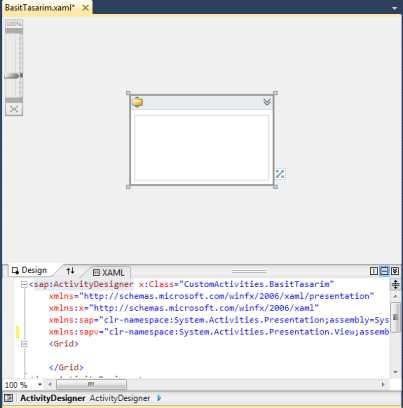Collapse the split pane icon
Image resolution: width=403 pixels, height=408 pixels.
tap(395, 271)
